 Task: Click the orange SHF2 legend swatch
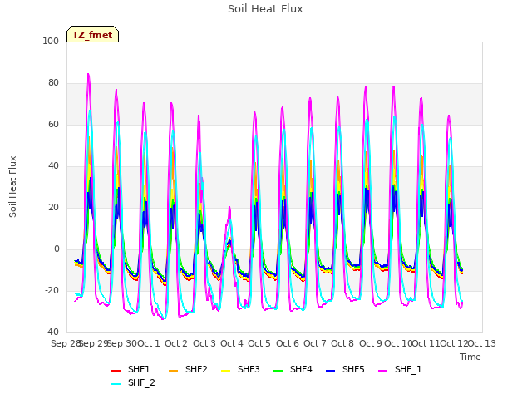coord(174,371)
